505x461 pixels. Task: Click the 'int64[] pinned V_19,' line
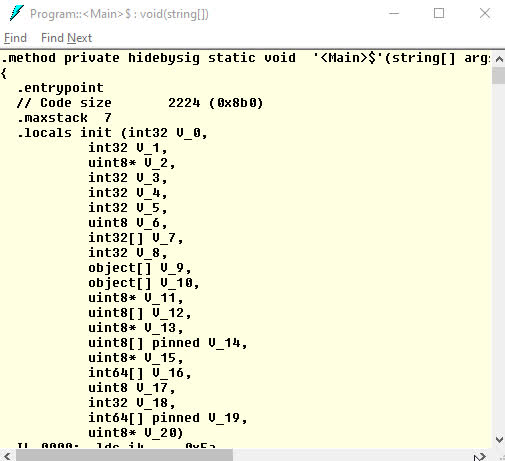tap(168, 418)
